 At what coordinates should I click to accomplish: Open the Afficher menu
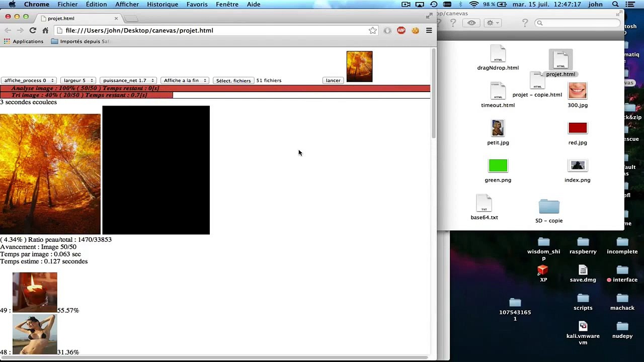click(x=127, y=5)
